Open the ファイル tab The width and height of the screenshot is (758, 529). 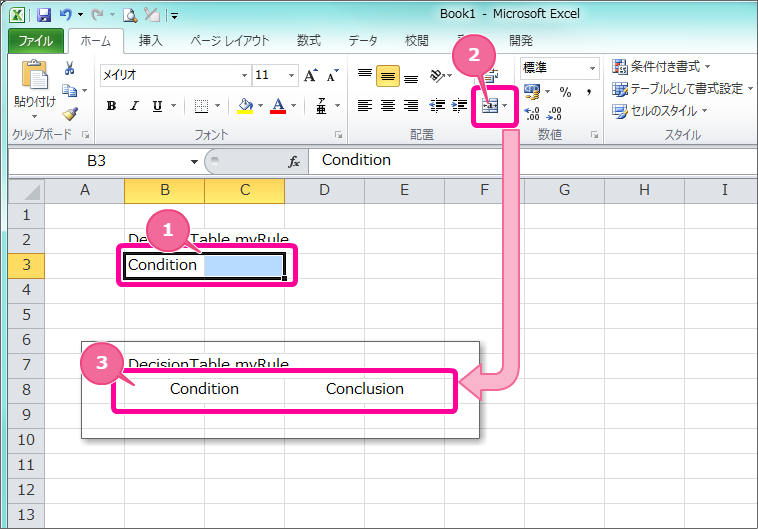point(36,41)
